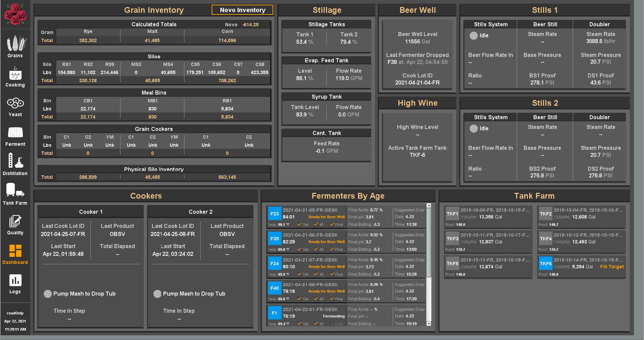Click the Grain Inventory panel title
Screen dimensions: 644x340
coord(154,10)
